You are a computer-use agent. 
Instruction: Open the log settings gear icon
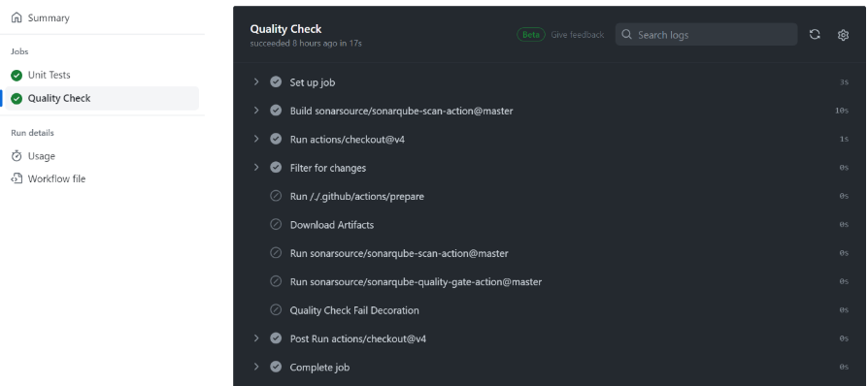click(843, 35)
